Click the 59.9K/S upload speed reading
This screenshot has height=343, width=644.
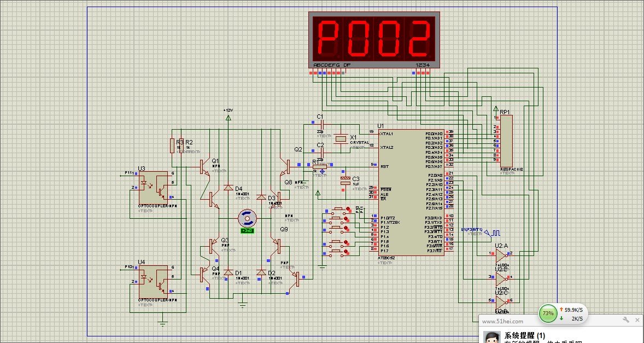coord(574,310)
